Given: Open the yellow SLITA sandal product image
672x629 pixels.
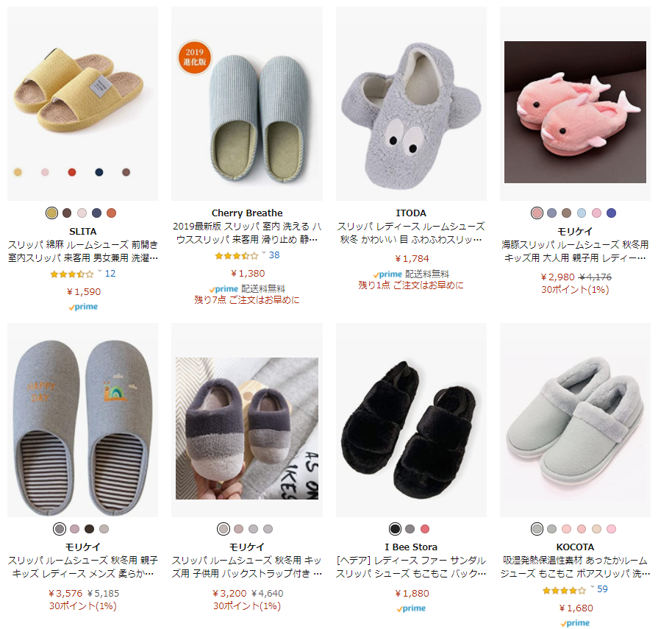Looking at the screenshot, I should point(83,103).
